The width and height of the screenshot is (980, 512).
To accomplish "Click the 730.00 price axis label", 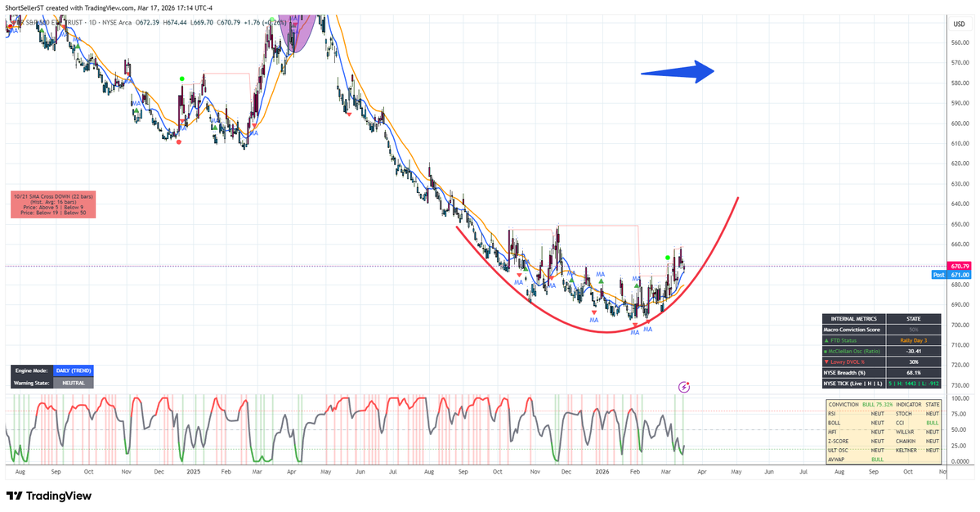I will (x=960, y=386).
